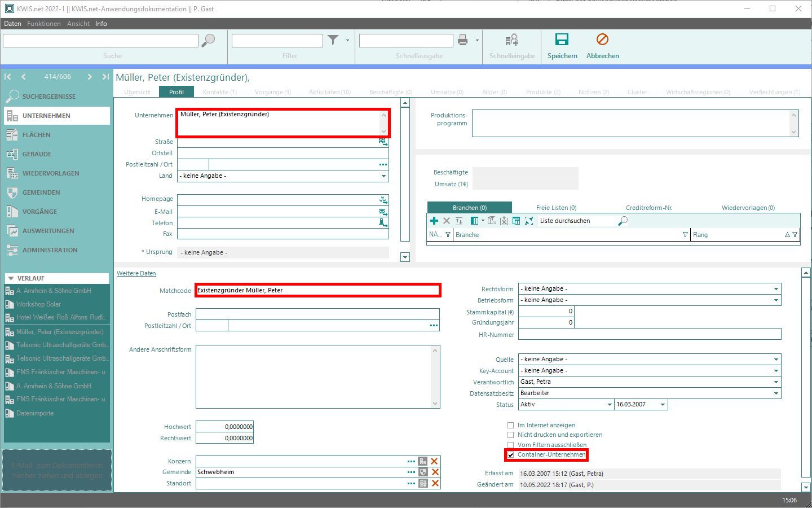Add a new Branche with plus icon
812x508 pixels.
coord(434,221)
